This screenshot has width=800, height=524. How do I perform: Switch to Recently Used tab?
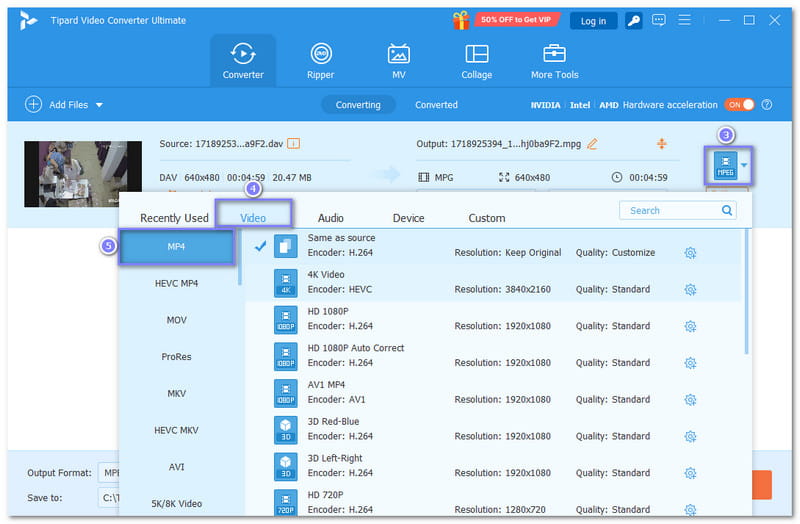click(x=174, y=218)
